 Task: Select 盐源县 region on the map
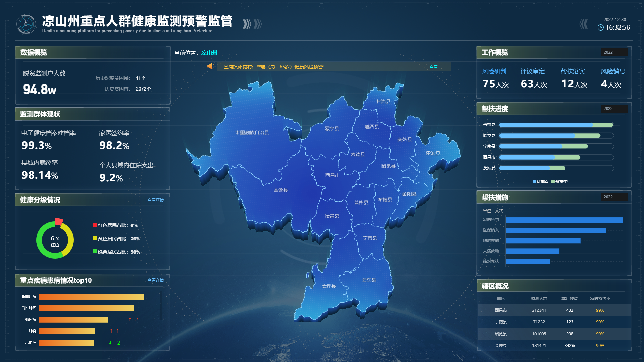pyautogui.click(x=281, y=190)
